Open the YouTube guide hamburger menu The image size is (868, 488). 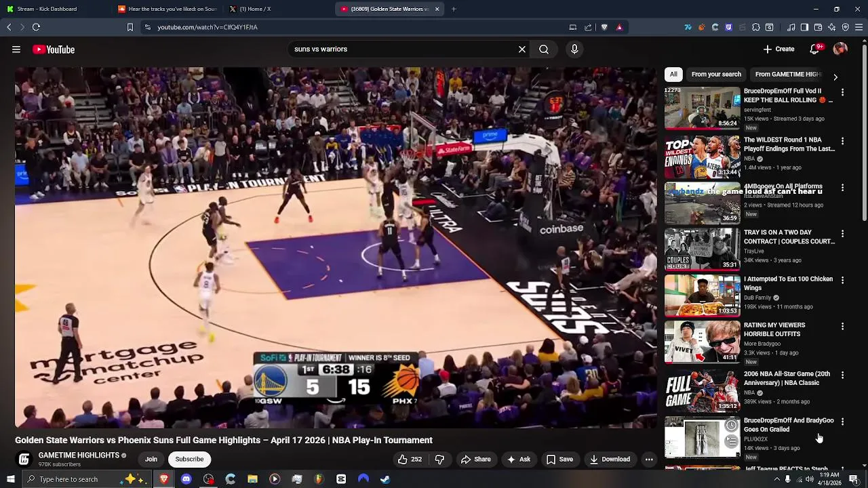coord(16,49)
